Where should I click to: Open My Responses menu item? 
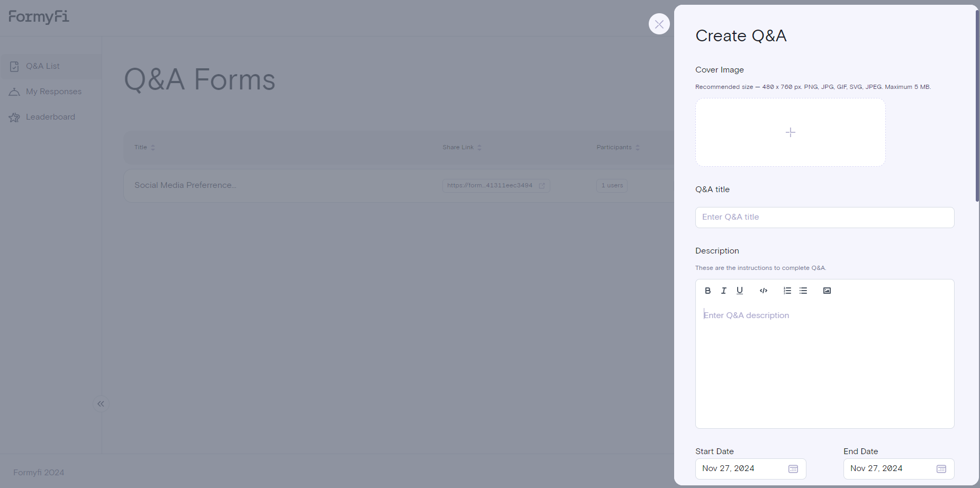(x=51, y=92)
